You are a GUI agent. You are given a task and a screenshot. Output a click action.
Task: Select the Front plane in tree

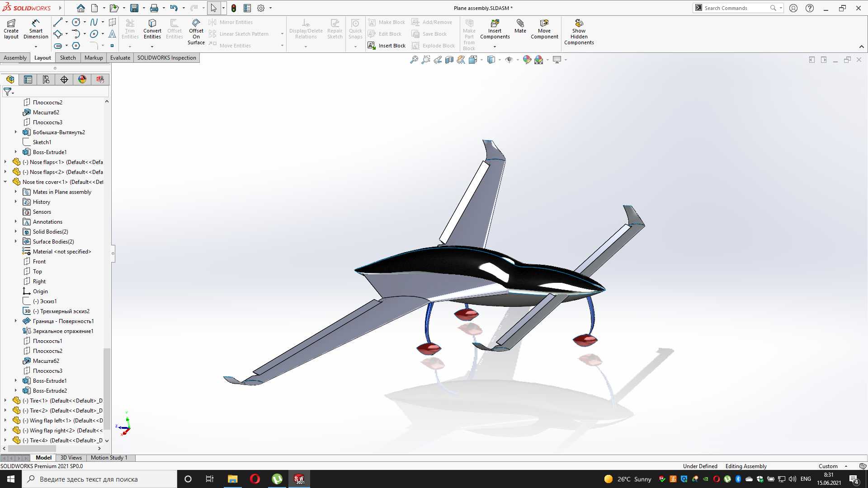pos(39,262)
